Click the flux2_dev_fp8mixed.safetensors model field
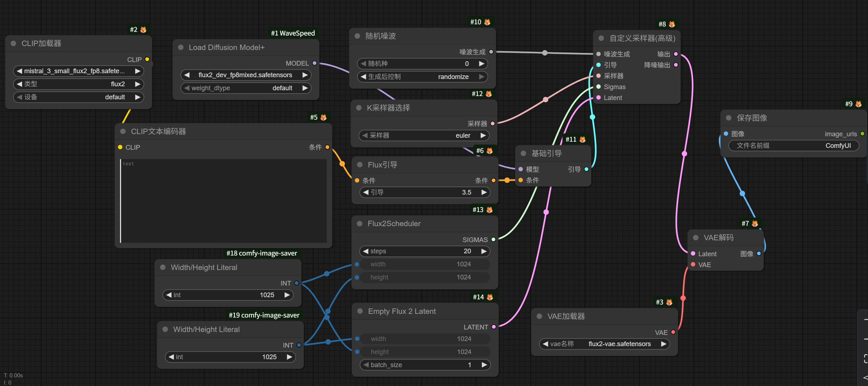This screenshot has height=386, width=868. (246, 75)
